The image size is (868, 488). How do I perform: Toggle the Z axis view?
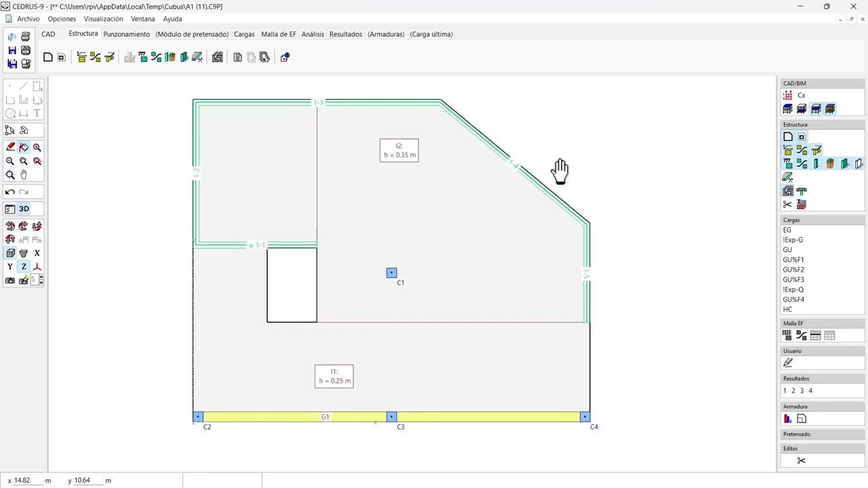tap(24, 266)
